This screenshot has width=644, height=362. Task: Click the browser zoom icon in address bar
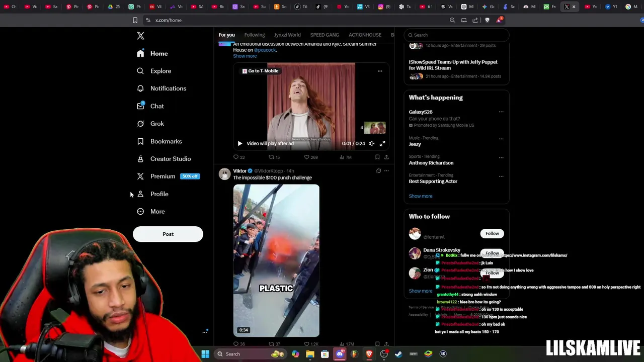pos(452,20)
